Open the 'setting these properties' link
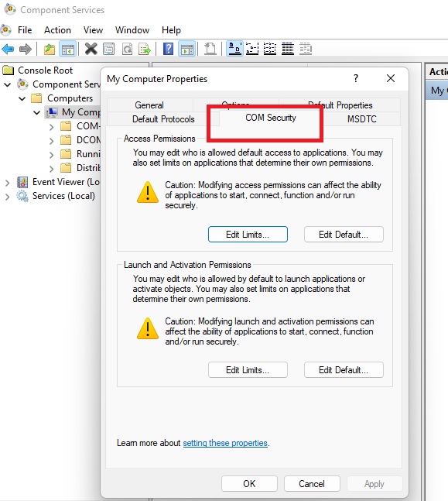Image resolution: width=448 pixels, height=501 pixels. click(225, 443)
